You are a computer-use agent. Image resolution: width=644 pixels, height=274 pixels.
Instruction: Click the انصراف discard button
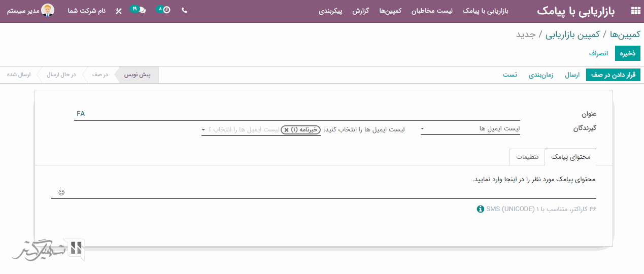[x=598, y=53]
